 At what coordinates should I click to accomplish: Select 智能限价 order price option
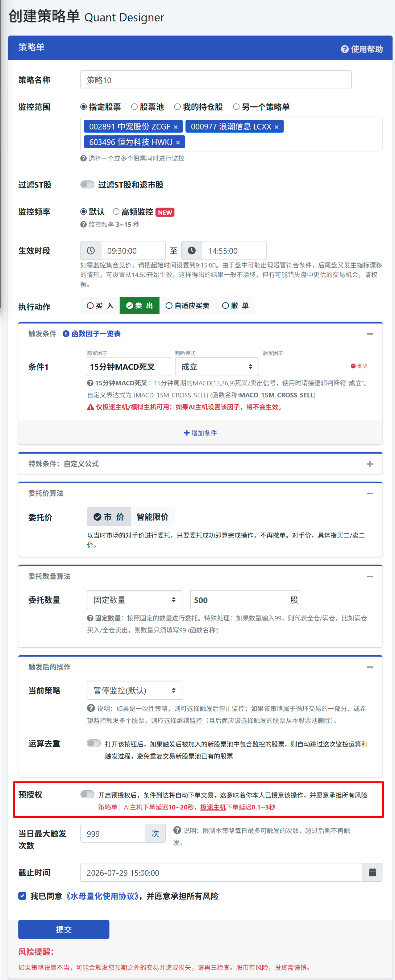(152, 517)
